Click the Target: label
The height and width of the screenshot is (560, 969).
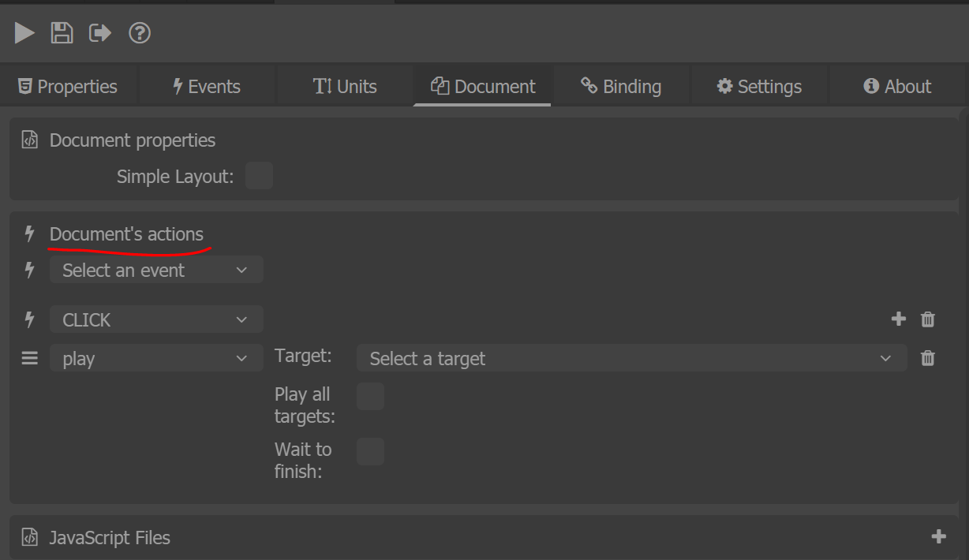coord(303,356)
